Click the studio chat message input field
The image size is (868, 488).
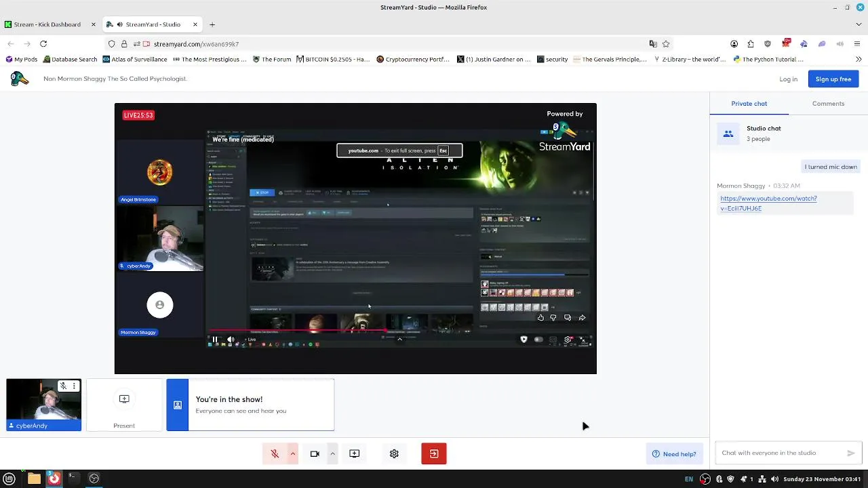tap(781, 453)
